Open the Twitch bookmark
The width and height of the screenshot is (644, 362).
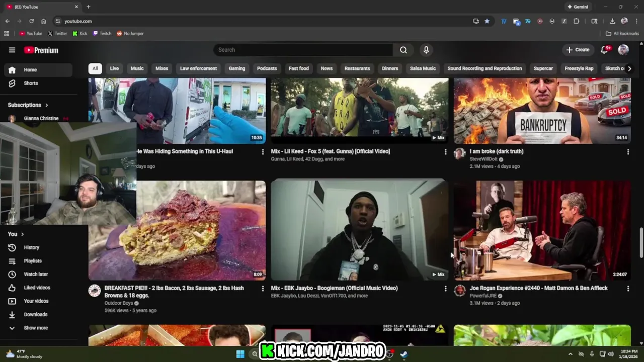[102, 34]
